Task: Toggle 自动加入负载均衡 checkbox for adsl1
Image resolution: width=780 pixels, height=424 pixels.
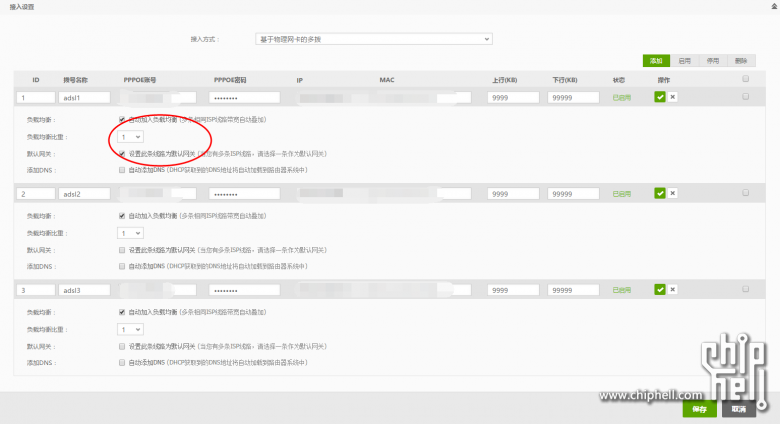Action: click(122, 119)
